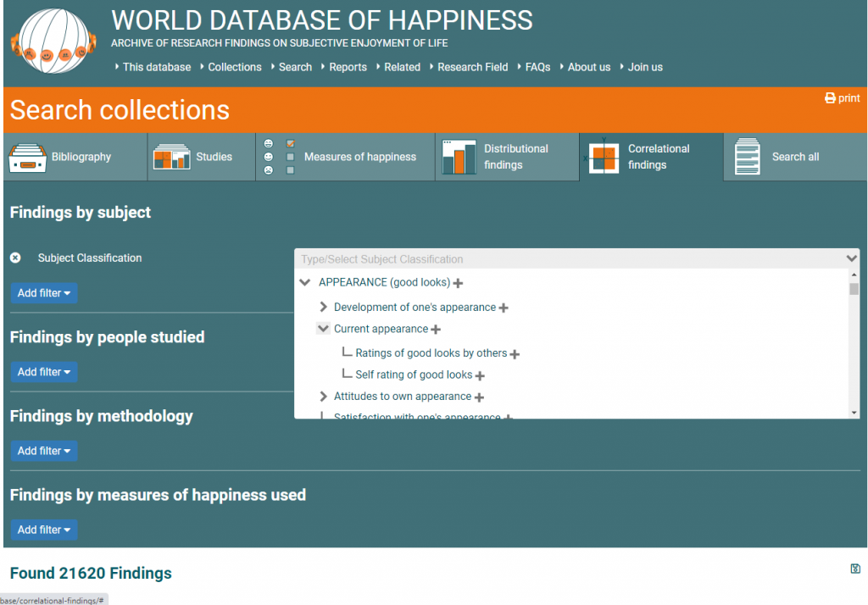Image resolution: width=868 pixels, height=605 pixels.
Task: Add Ratings of good looks by others
Action: tap(515, 354)
